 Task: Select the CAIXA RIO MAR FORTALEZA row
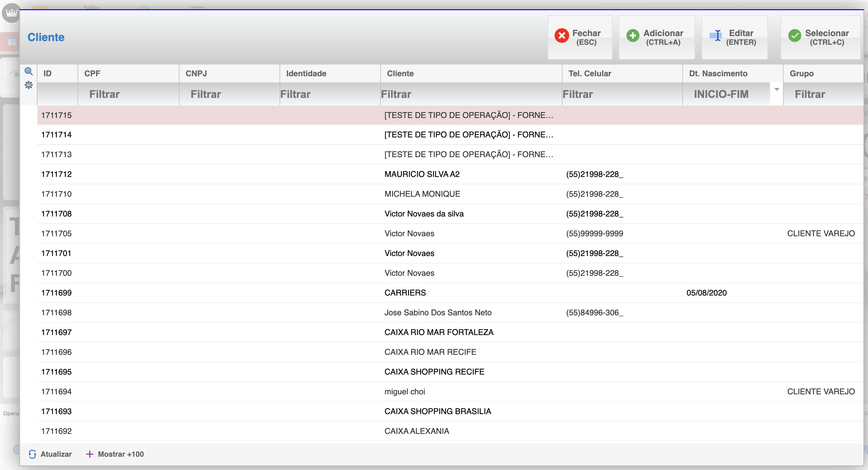438,332
